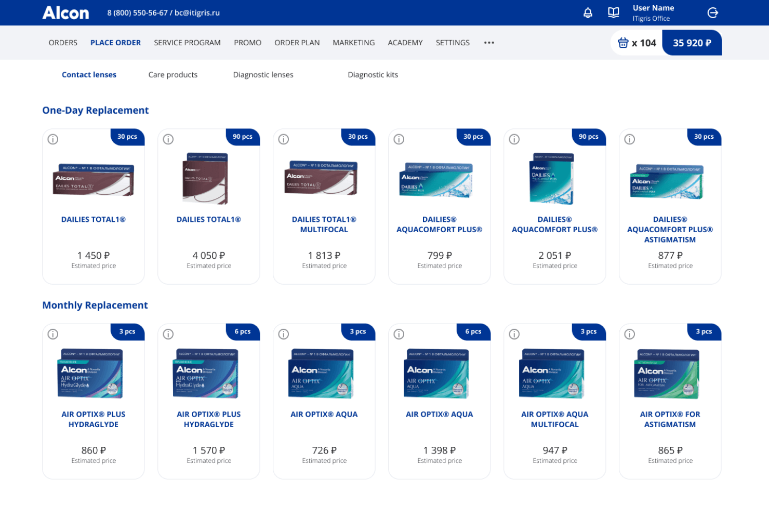Image resolution: width=769 pixels, height=532 pixels.
Task: Go to ORDERS in navigation
Action: point(63,43)
